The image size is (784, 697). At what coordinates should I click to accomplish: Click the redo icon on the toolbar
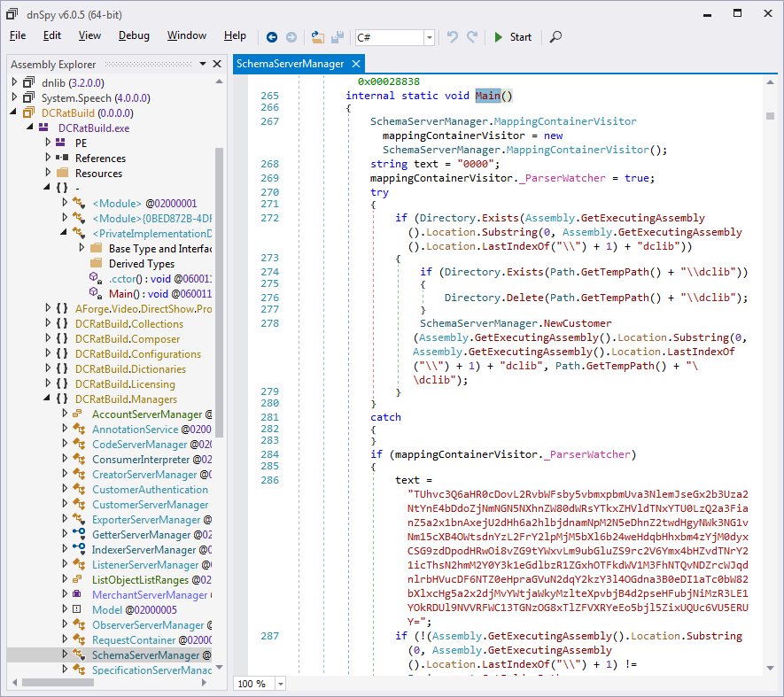[x=470, y=37]
